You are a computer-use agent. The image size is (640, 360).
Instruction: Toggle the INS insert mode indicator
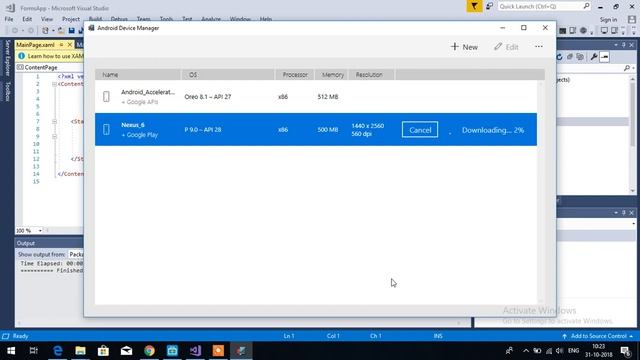pos(438,336)
